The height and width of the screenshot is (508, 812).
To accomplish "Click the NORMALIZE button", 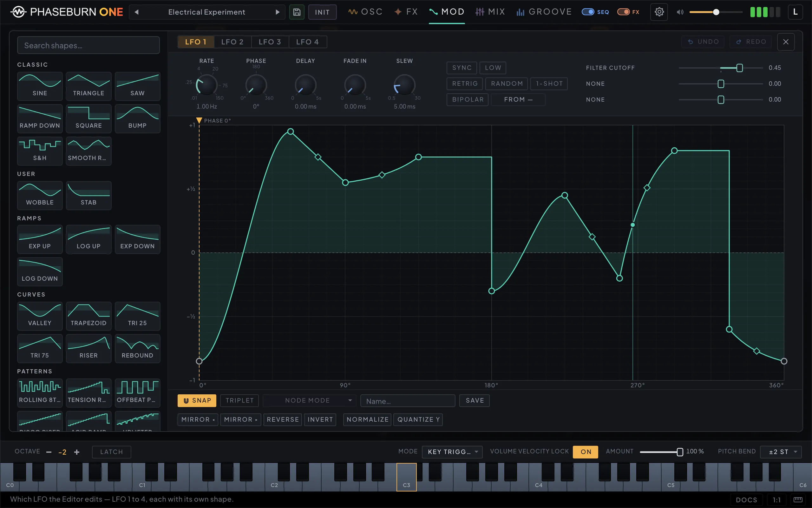I will click(367, 420).
